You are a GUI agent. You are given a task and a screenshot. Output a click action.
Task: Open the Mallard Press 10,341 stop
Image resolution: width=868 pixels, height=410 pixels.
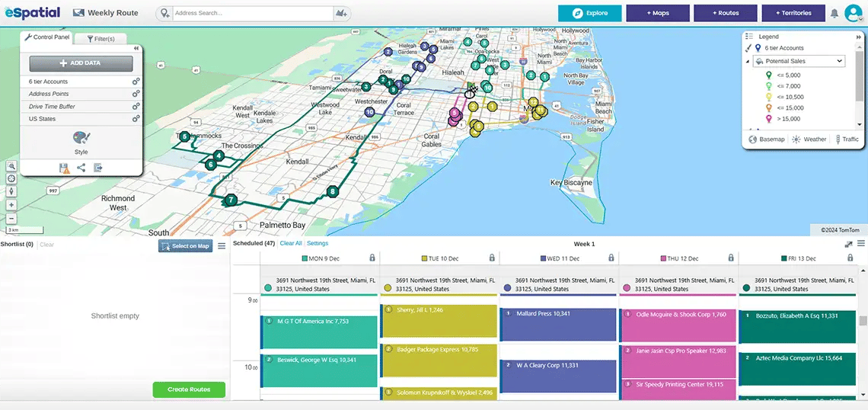tap(558, 325)
